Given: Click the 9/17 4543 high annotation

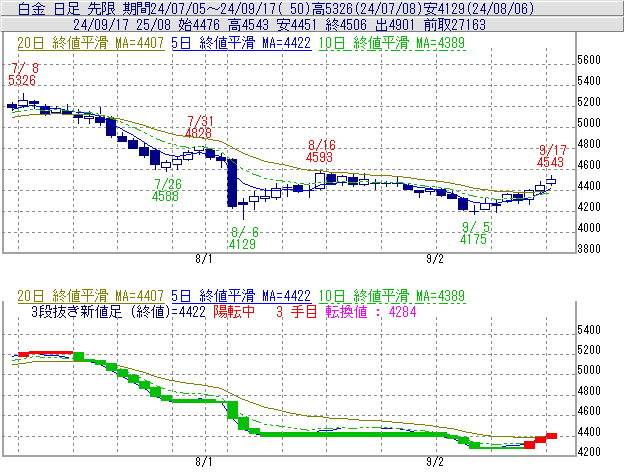Looking at the screenshot, I should tap(551, 156).
